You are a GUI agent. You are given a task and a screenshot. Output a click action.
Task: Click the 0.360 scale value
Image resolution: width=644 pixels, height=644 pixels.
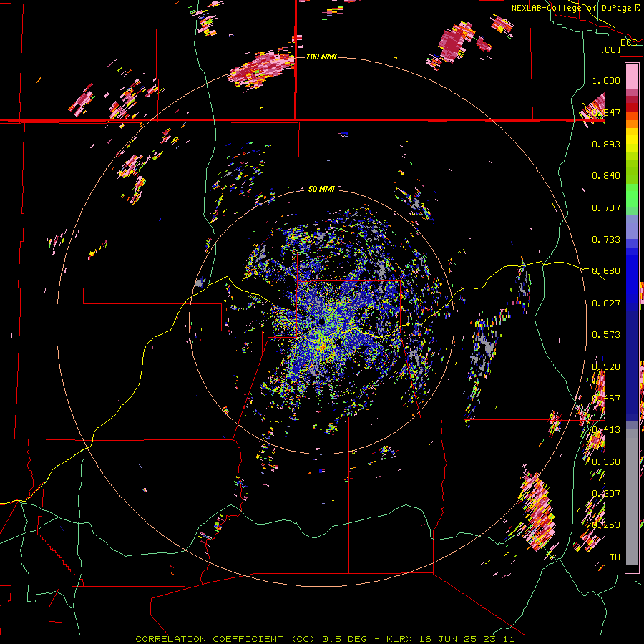point(606,462)
